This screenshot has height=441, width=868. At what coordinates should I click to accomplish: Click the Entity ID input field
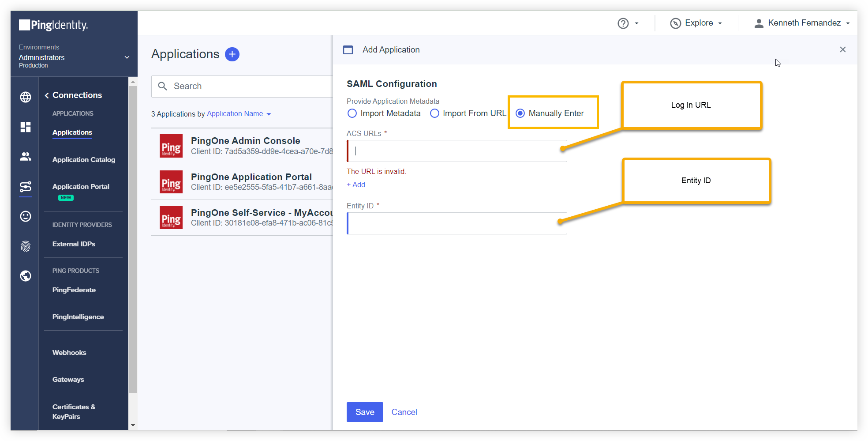point(457,223)
